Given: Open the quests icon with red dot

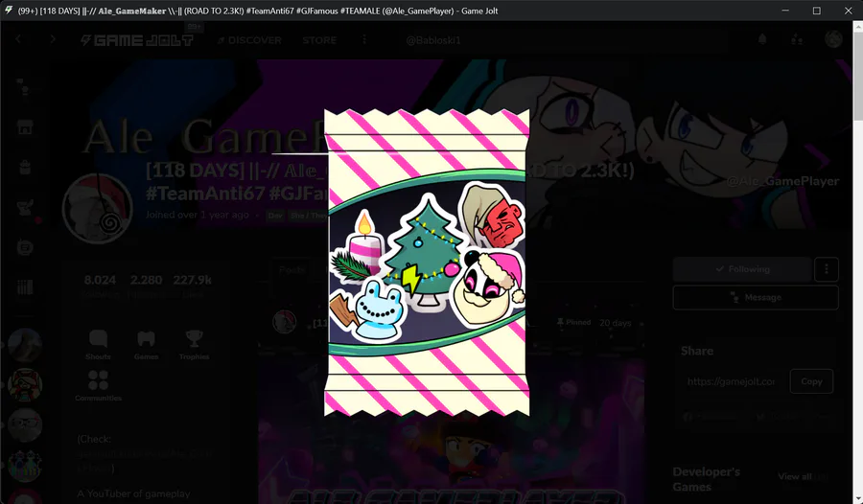Looking at the screenshot, I should [26, 209].
